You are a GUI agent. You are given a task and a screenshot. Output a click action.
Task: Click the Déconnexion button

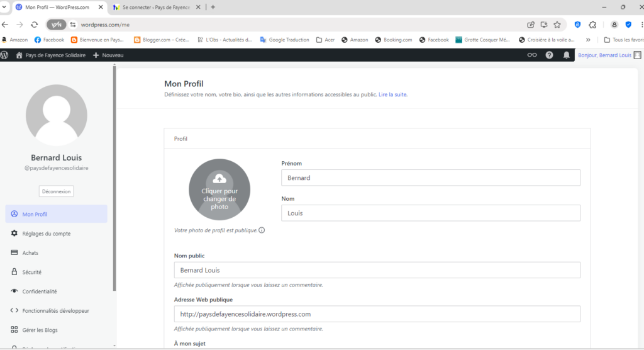(x=57, y=191)
